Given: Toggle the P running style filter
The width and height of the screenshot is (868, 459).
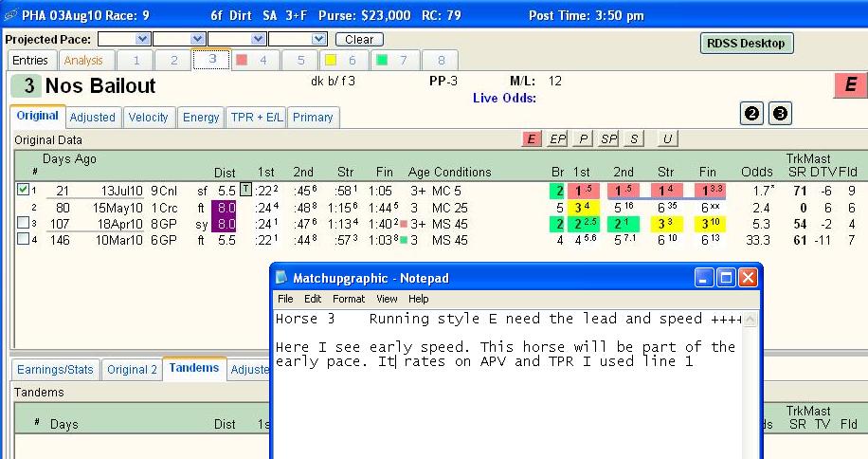Looking at the screenshot, I should [583, 139].
